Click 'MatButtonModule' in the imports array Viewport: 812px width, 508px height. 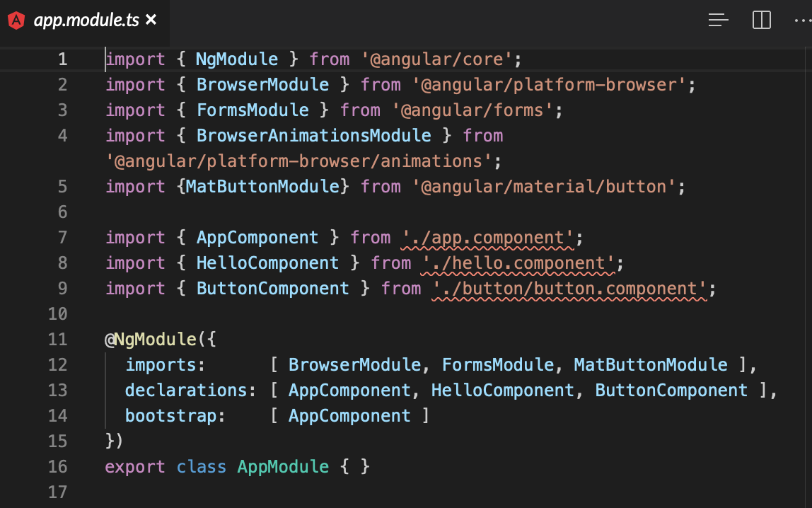tap(651, 365)
